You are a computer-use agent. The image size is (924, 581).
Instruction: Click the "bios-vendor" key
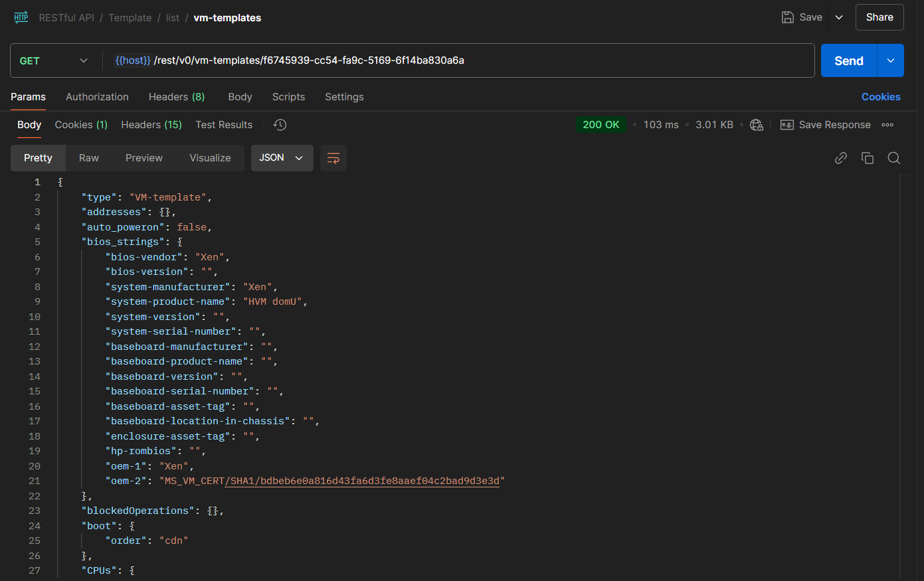click(143, 257)
